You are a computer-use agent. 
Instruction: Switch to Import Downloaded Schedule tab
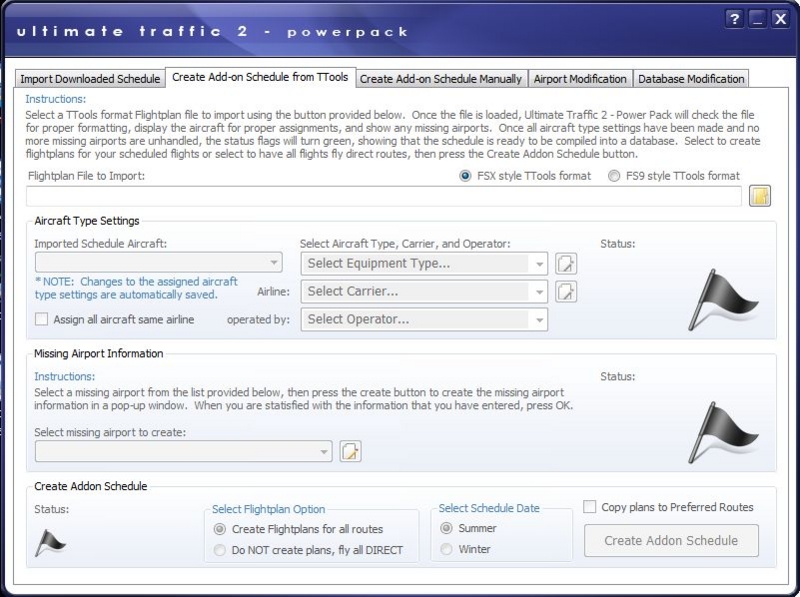point(90,79)
